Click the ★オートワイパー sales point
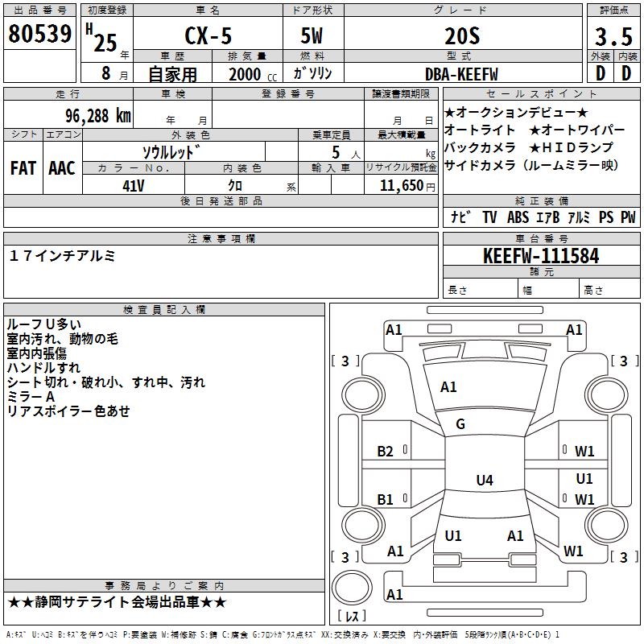This screenshot has width=644, height=644. (x=576, y=130)
